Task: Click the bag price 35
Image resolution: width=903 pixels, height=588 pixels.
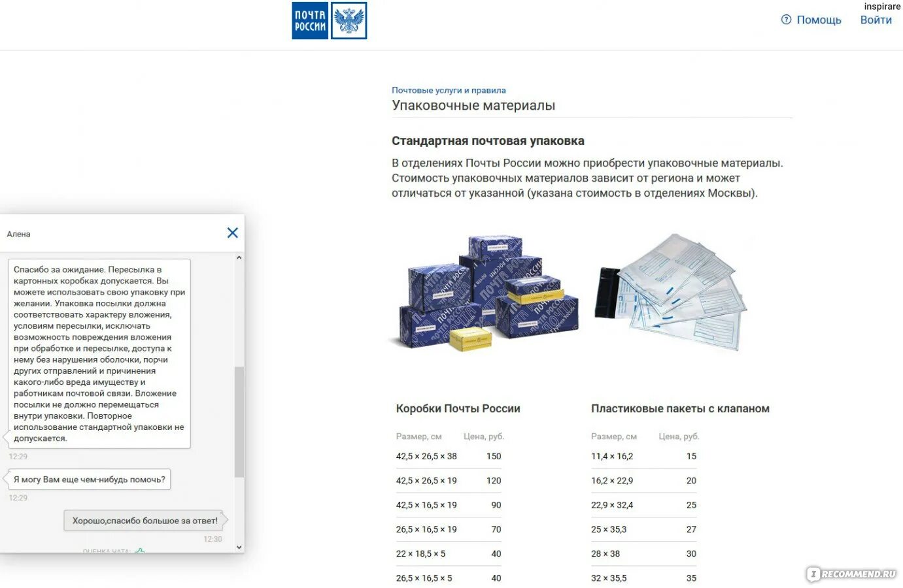Action: point(691,578)
